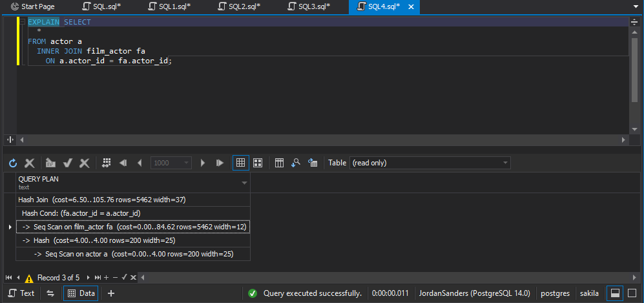Append new record with plus icon
The height and width of the screenshot is (303, 644).
[x=107, y=278]
